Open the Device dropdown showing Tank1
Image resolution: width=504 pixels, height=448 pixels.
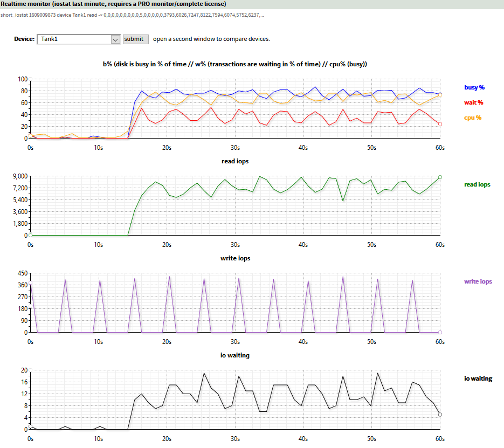[x=79, y=39]
